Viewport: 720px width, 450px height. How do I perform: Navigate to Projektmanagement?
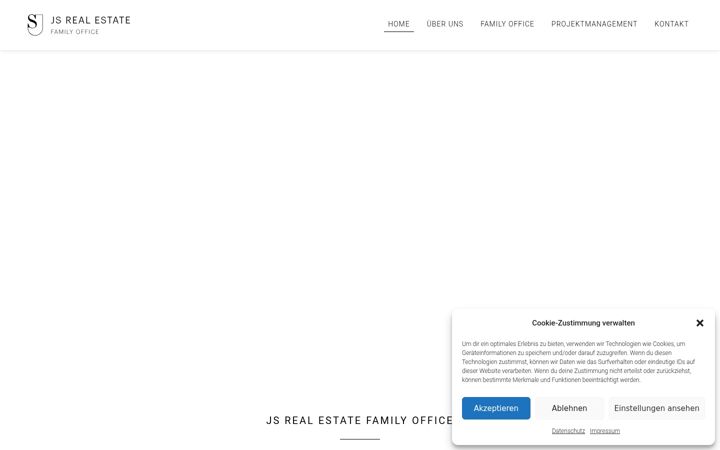tap(594, 24)
